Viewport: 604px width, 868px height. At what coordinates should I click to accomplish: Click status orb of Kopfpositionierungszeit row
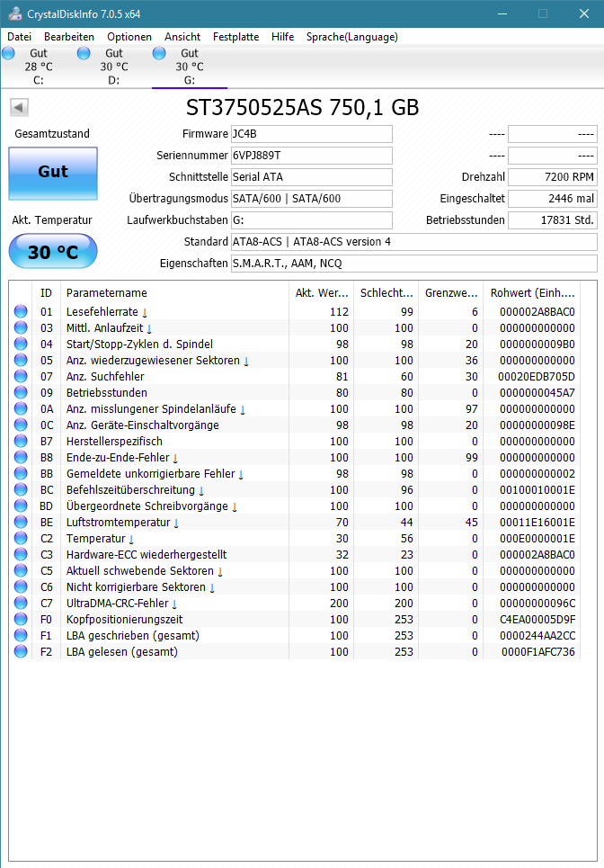[21, 620]
